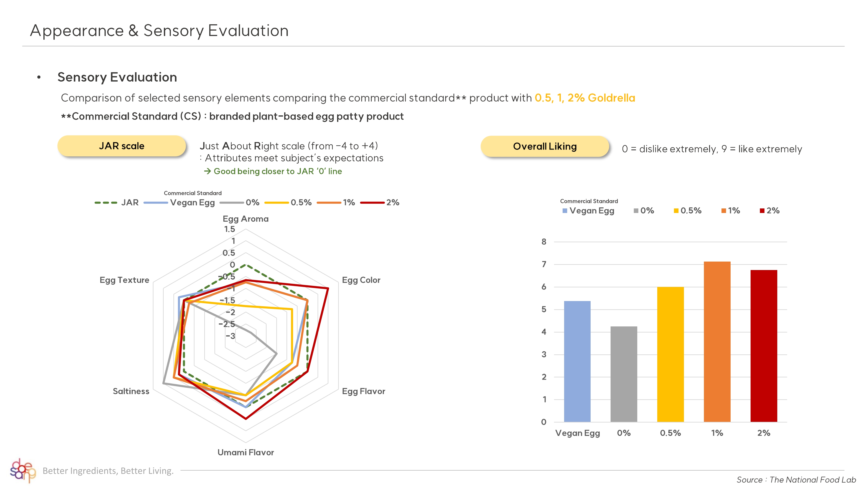The image size is (868, 488).
Task: Click the Umami Flavor radar axis label
Action: pos(246,452)
